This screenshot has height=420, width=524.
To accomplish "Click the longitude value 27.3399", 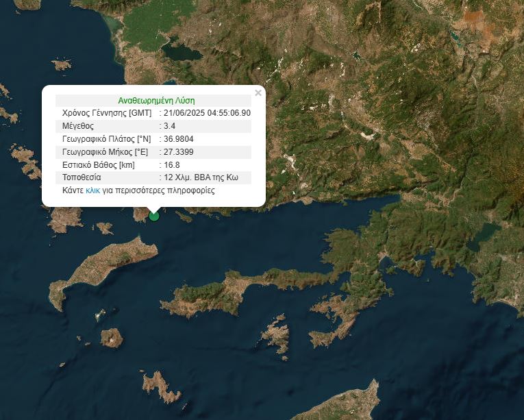I will [x=179, y=152].
